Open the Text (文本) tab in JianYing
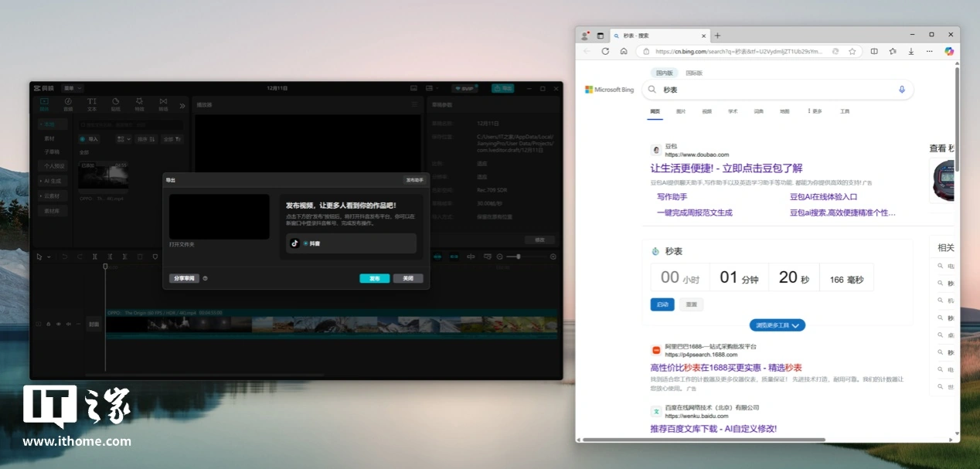The image size is (980, 469). pos(92,104)
